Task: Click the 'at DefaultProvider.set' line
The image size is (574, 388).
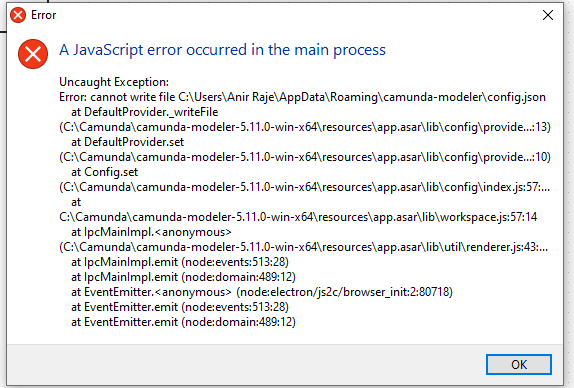Action: pos(127,142)
